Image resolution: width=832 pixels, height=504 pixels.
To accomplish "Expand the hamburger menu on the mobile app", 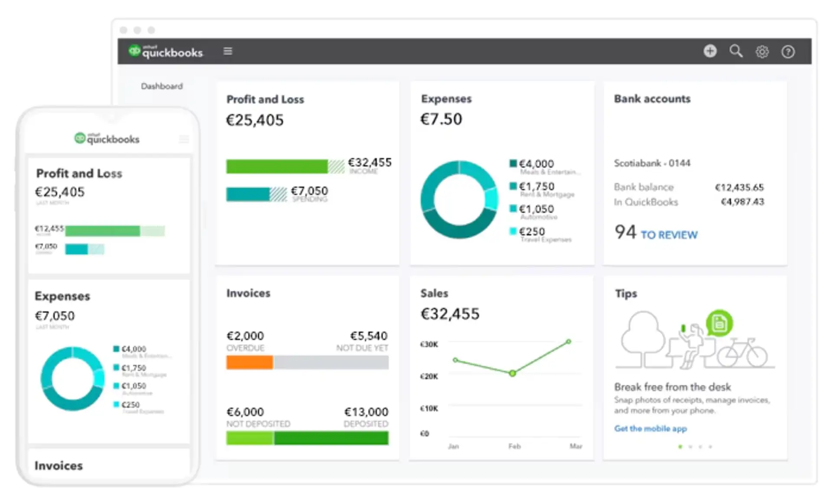I will coord(184,139).
